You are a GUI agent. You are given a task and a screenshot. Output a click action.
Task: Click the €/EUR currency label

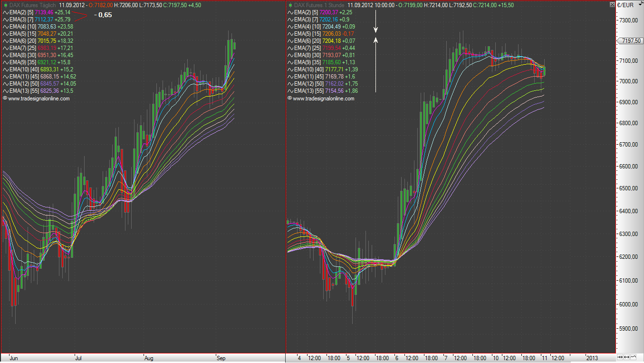625,5
